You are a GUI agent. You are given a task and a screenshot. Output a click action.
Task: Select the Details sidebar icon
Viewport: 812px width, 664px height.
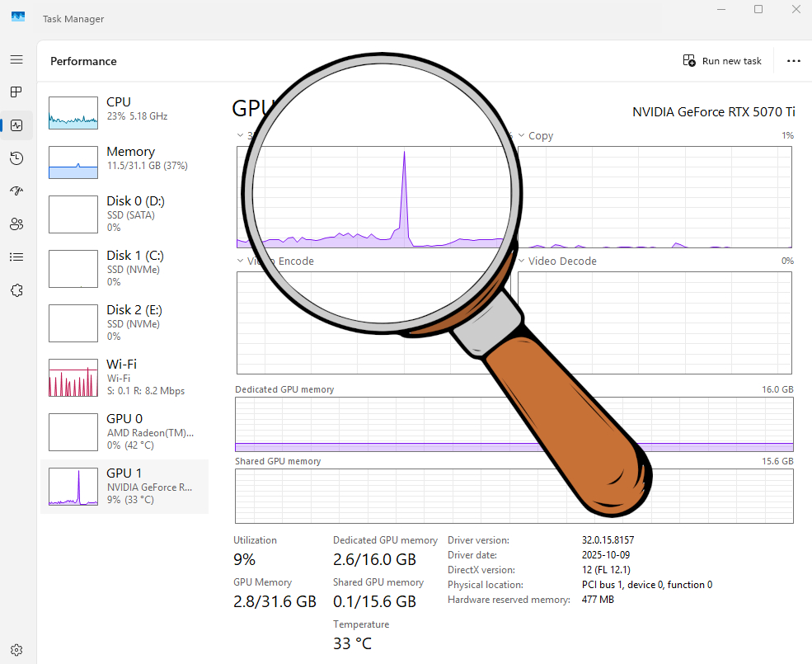pos(16,257)
